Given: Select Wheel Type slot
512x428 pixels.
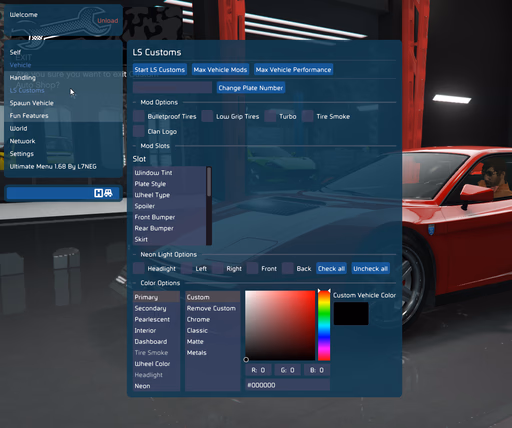Looking at the screenshot, I should click(170, 195).
